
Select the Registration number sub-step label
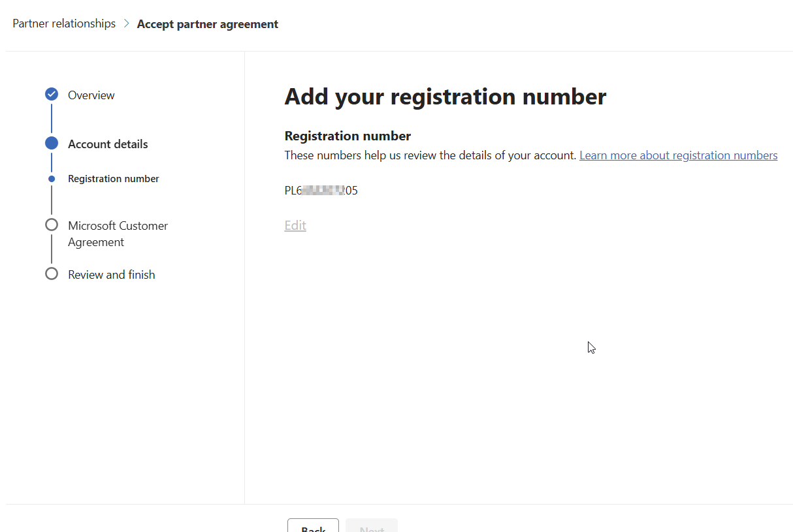tap(114, 179)
